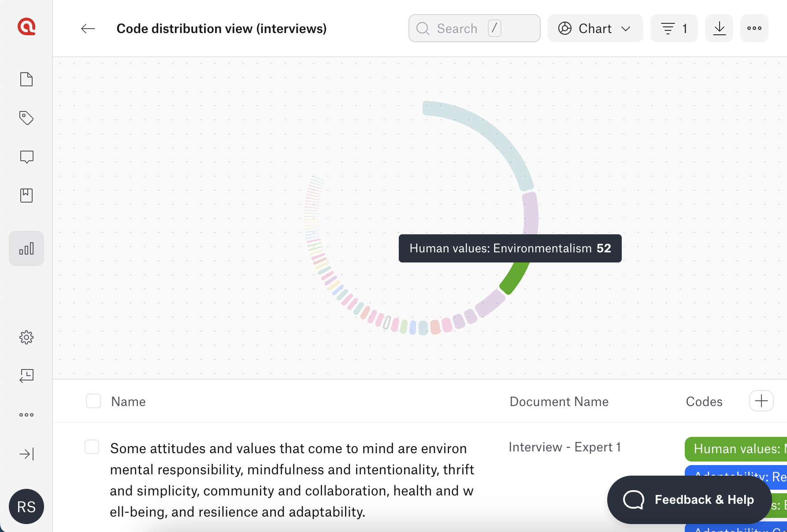Open the sidebar three-dots more menu
Screen dimensions: 787x532
pos(26,415)
